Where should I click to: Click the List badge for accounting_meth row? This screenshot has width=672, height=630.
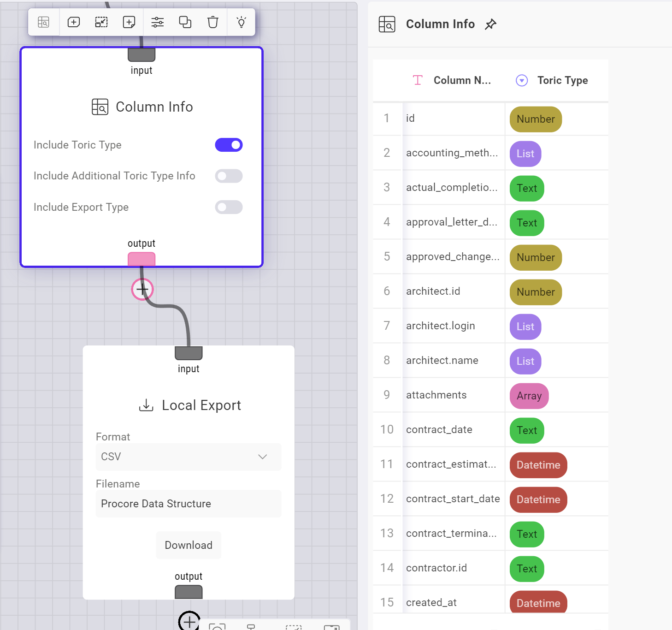525,154
